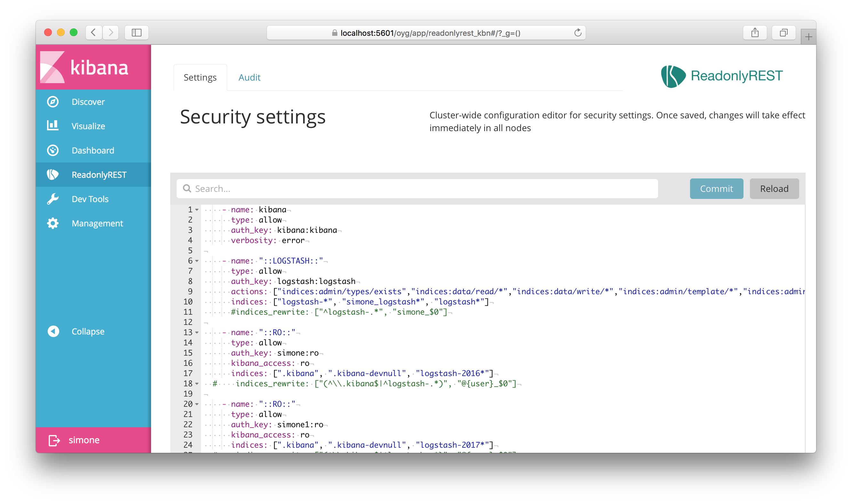
Task: Open the Management gear icon
Action: tap(53, 224)
